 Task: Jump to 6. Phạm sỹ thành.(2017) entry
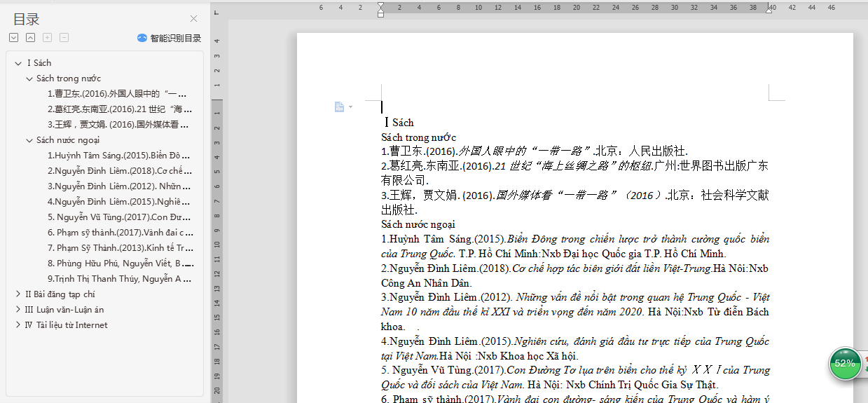coord(120,233)
